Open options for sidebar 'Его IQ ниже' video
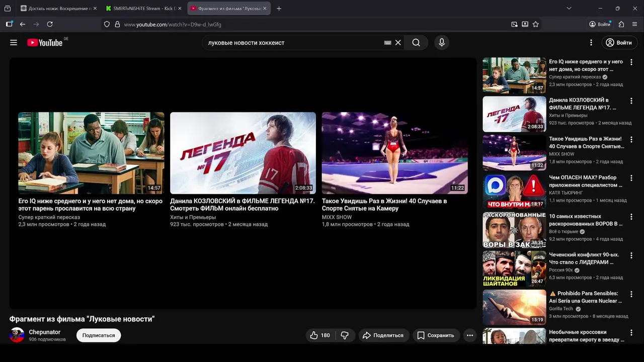 (x=631, y=62)
